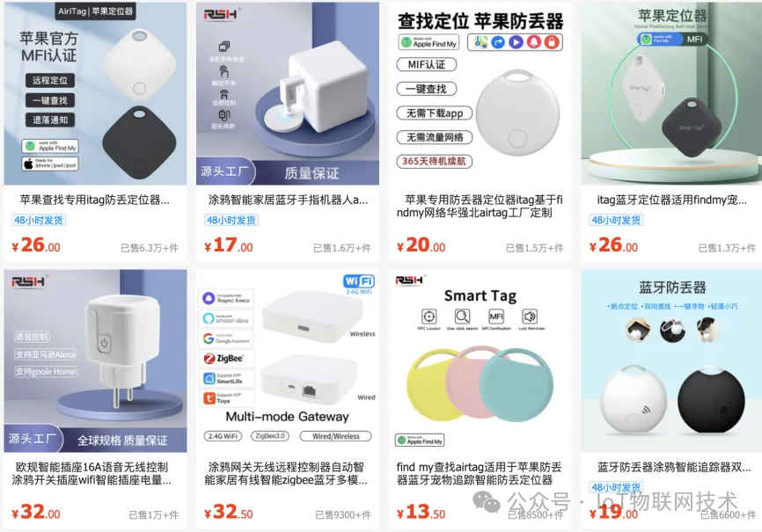The width and height of the screenshot is (762, 532).
Task: Click the ¥32.50 price of gateway product
Action: pos(229,512)
